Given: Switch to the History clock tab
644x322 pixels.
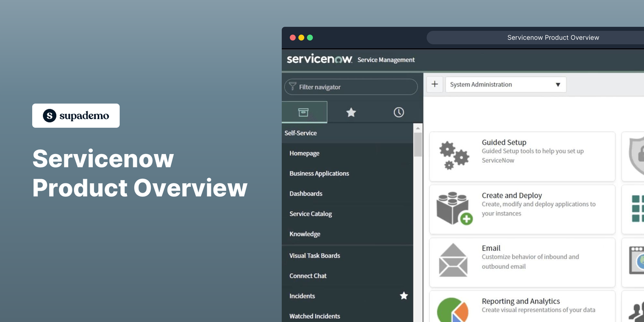Looking at the screenshot, I should pos(399,112).
